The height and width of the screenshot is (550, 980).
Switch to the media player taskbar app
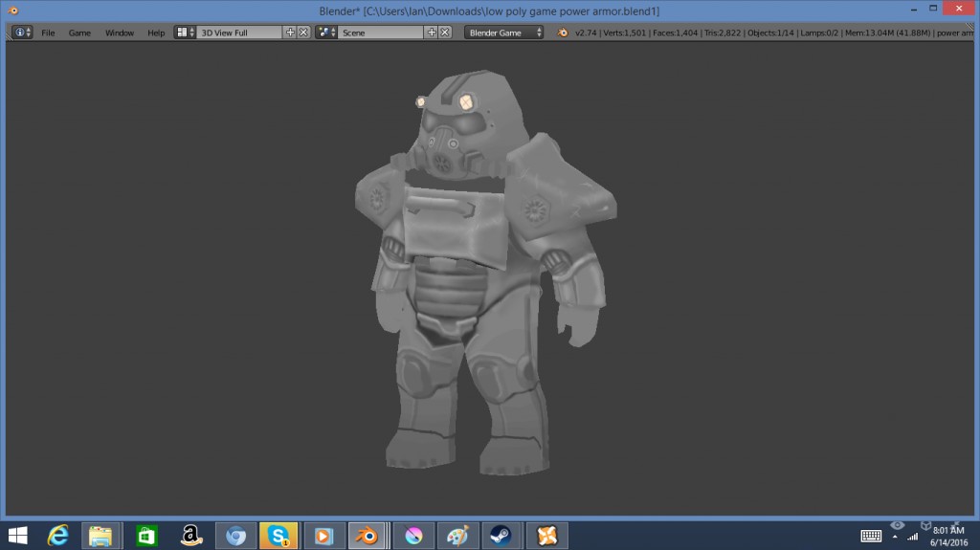click(323, 536)
